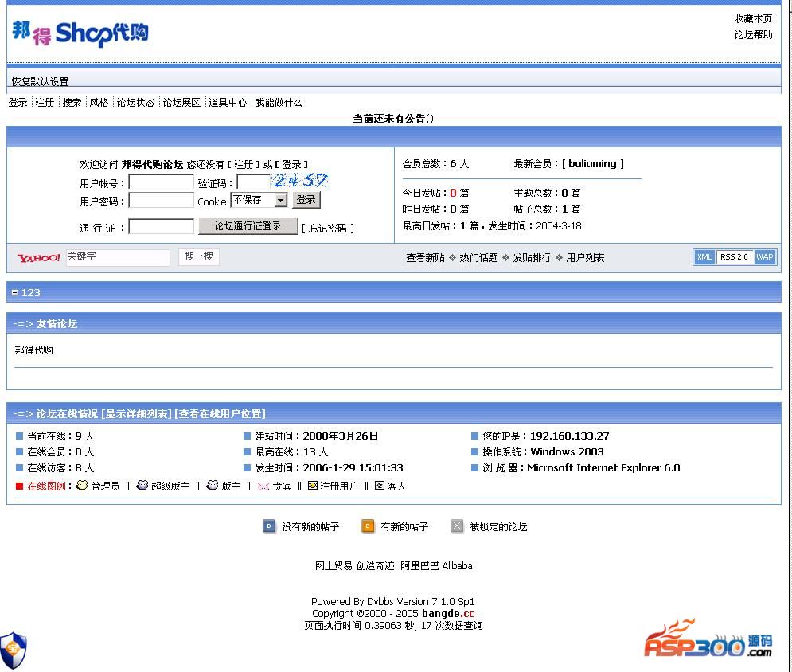Open the 风格 nav menu item
The width and height of the screenshot is (792, 672).
pyautogui.click(x=99, y=103)
